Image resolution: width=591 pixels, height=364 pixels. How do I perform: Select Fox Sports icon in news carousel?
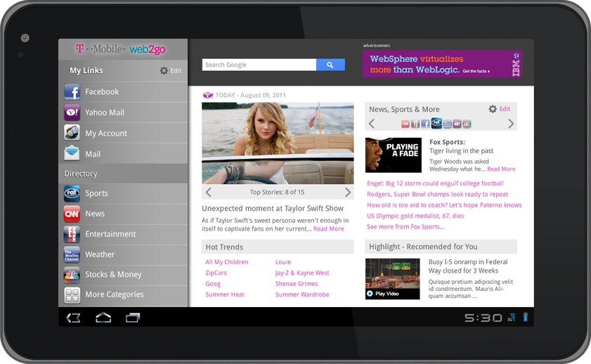coord(436,123)
